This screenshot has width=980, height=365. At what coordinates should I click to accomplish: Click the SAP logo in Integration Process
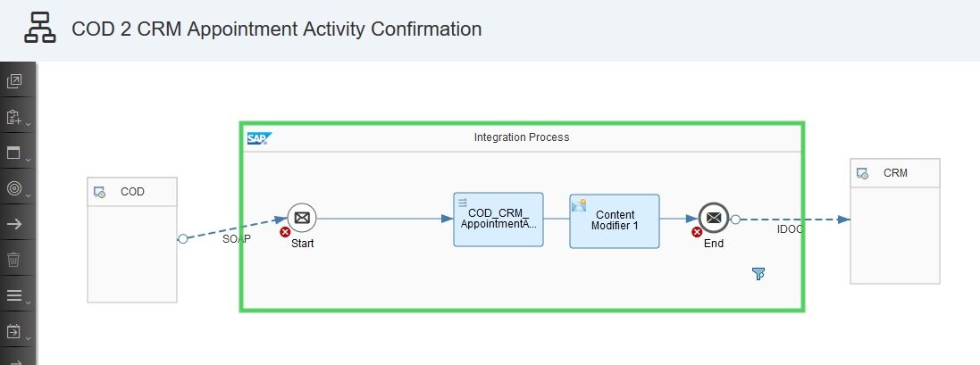click(x=259, y=138)
